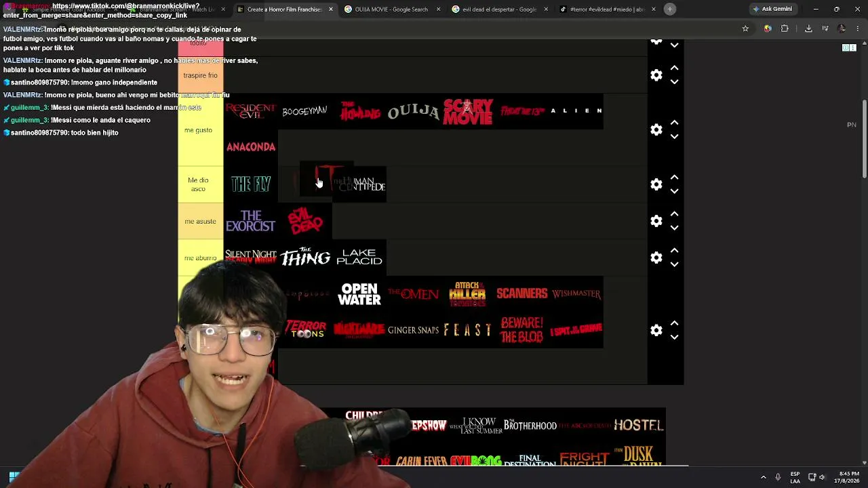Pick The Brotherhood logo in unranked pool
868x488 pixels.
pyautogui.click(x=530, y=426)
